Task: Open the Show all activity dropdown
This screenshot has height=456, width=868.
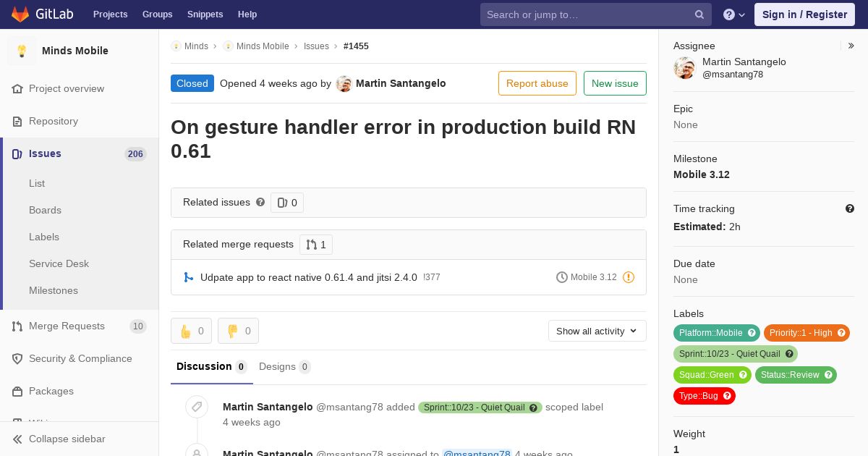Action: [597, 331]
